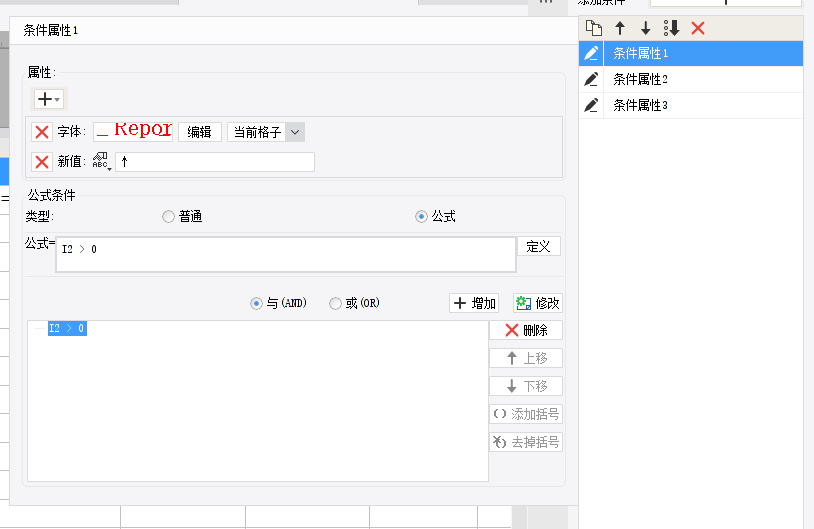Move selected condition up with arrow icon

620,28
